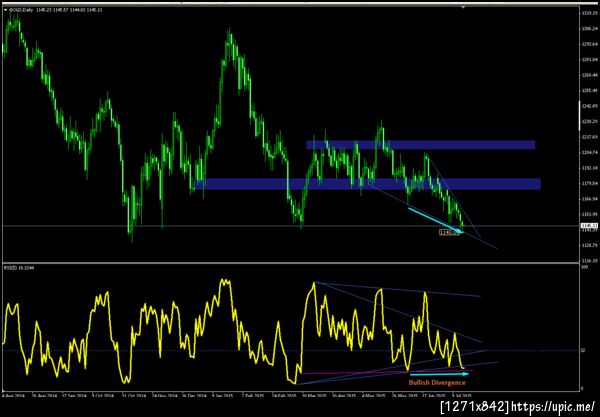Click the highlighted current price tag on axis

coord(589,225)
